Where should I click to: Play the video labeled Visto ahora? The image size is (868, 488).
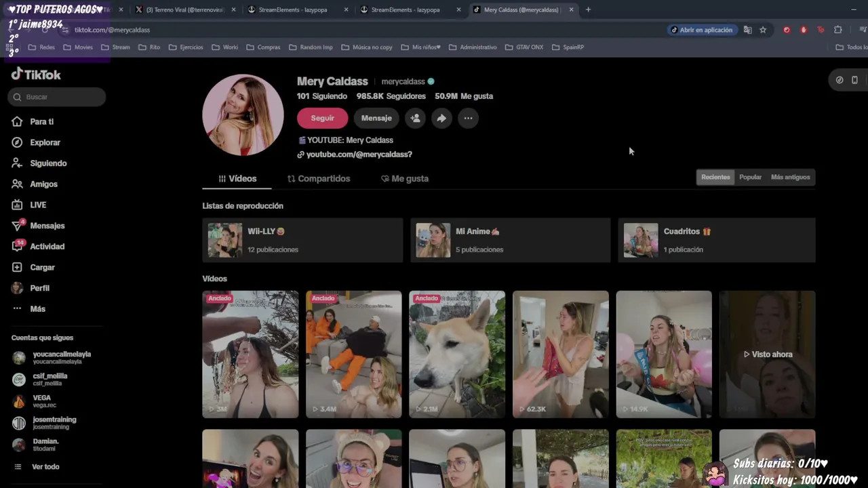768,354
